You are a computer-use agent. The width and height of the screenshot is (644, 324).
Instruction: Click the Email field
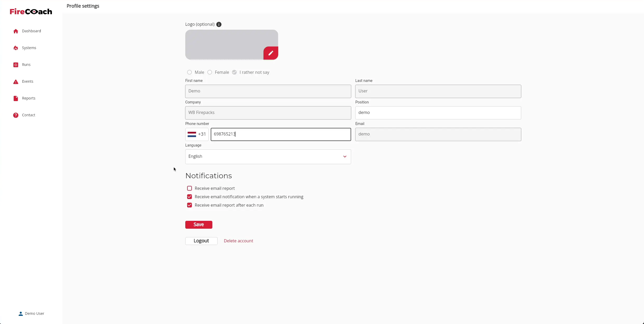click(438, 134)
